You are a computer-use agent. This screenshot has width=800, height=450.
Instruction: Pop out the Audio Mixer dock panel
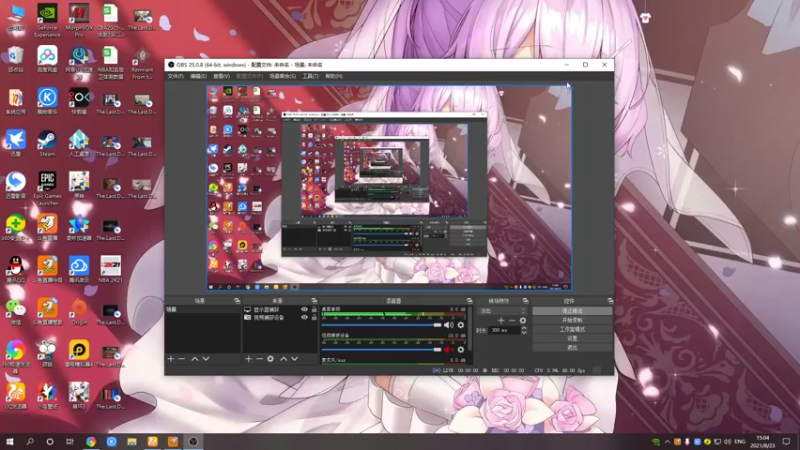tap(469, 301)
